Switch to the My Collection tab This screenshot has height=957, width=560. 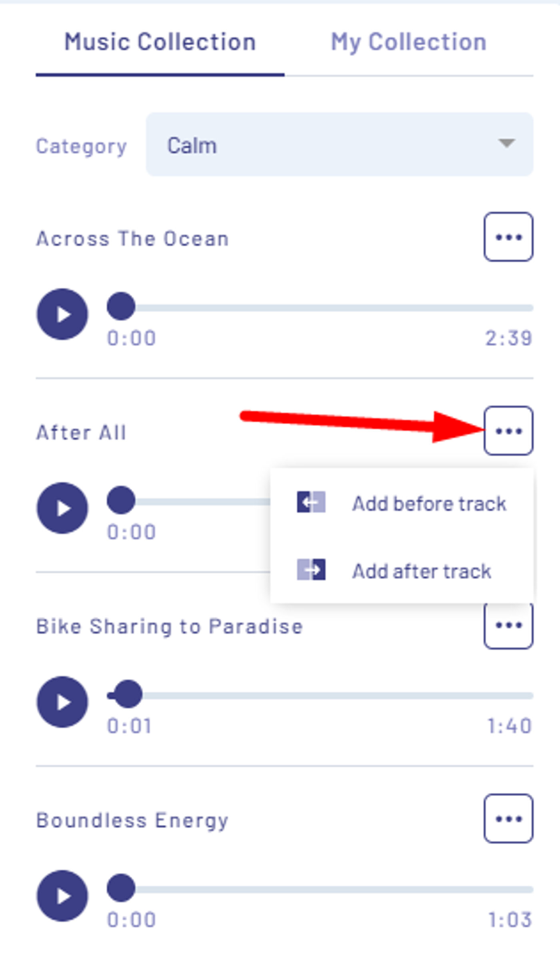point(408,42)
